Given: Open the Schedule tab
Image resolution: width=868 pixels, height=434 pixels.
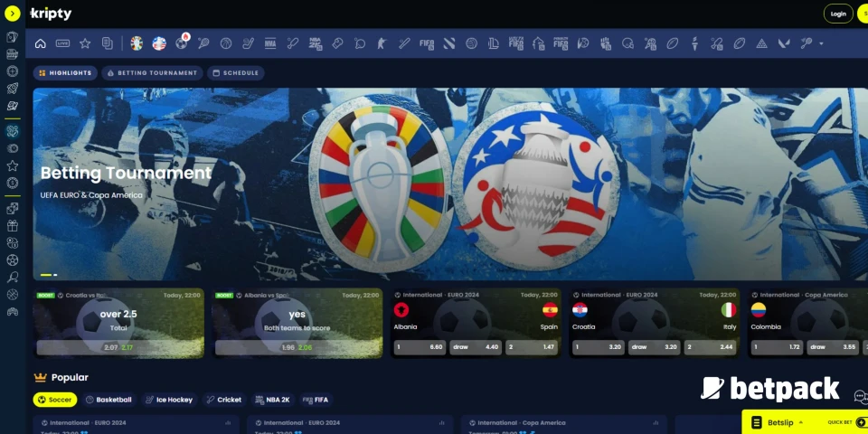Looking at the screenshot, I should (235, 73).
